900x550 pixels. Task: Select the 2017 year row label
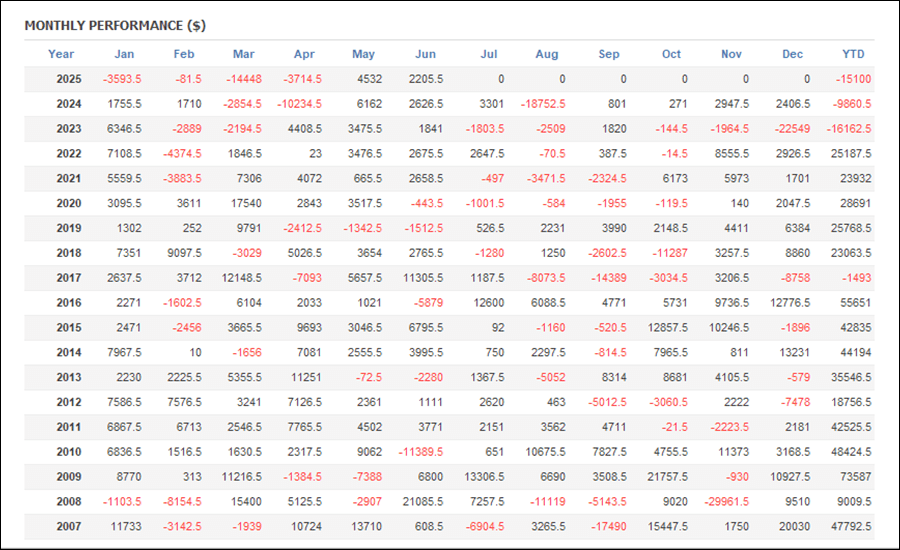click(69, 278)
